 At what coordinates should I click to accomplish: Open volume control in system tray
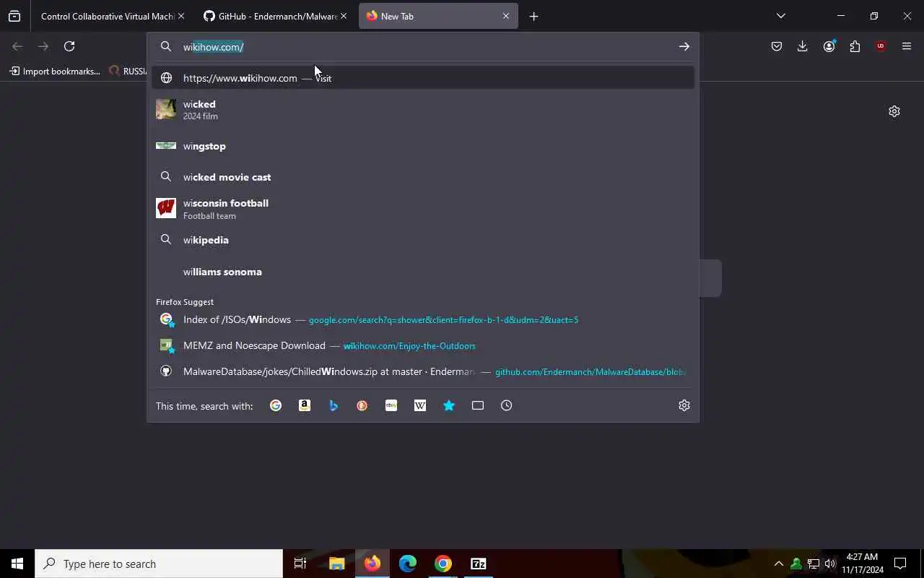830,564
